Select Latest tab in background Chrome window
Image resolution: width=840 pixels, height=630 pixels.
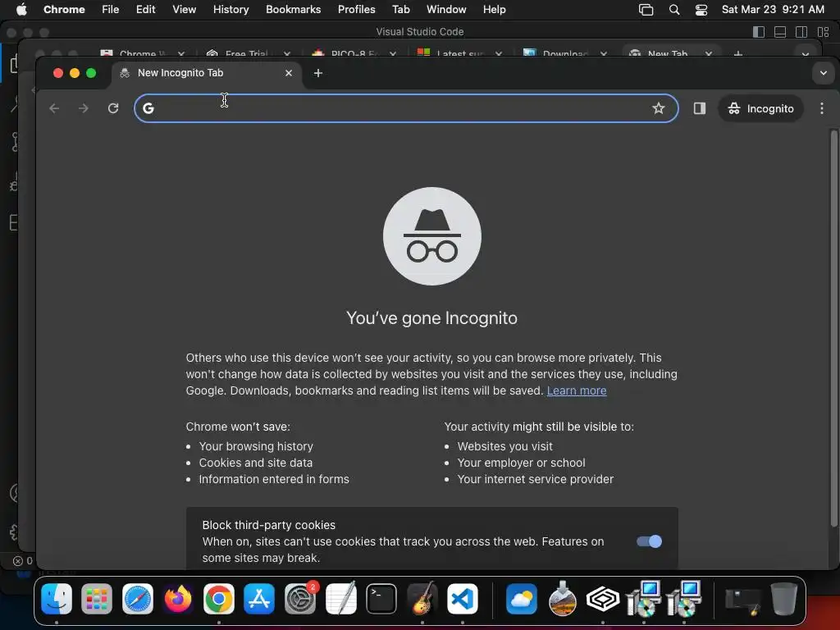click(x=459, y=53)
